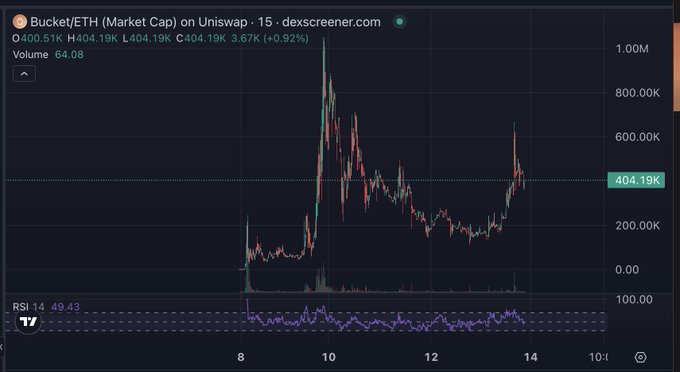Click the low value L404.19K
This screenshot has width=680, height=372.
coord(147,38)
